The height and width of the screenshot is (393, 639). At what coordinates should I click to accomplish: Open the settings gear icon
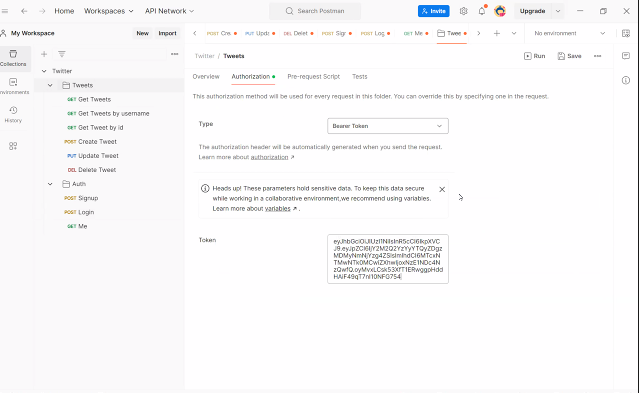(x=463, y=11)
